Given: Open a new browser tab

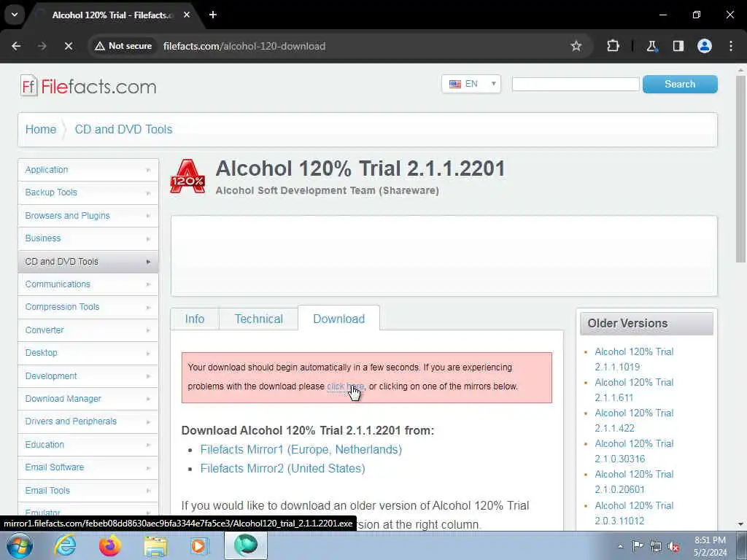Looking at the screenshot, I should pos(213,15).
